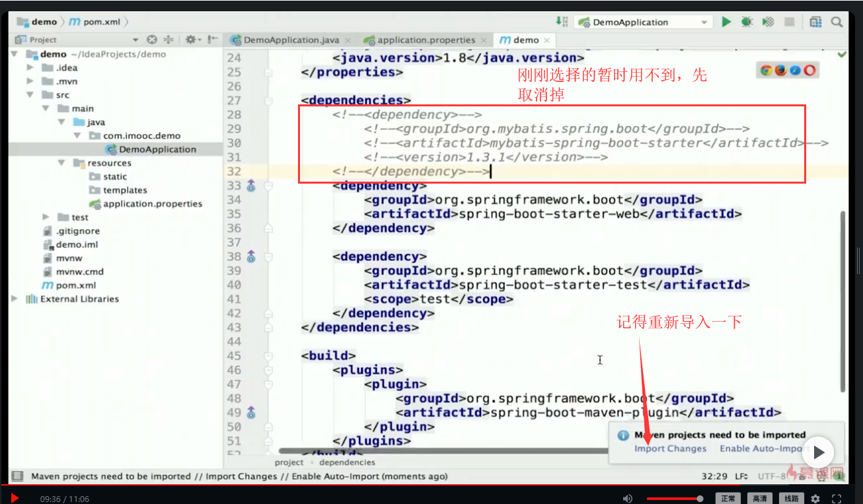Start debugging with the bug icon
Viewport: 863px width, 504px height.
[x=747, y=22]
